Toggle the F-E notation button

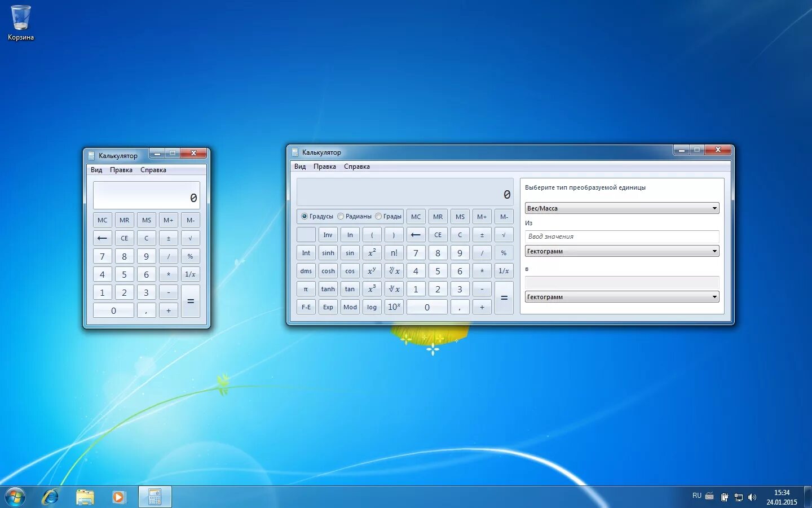click(306, 307)
